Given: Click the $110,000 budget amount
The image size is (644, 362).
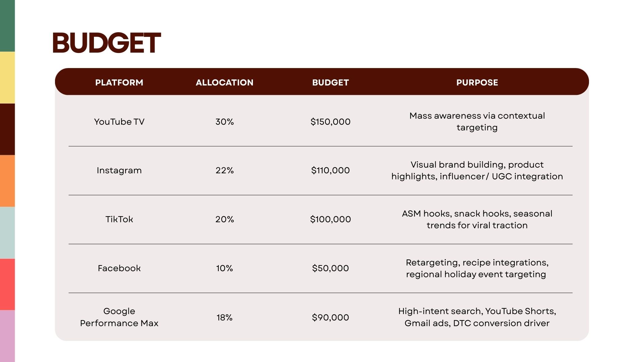Looking at the screenshot, I should [x=330, y=170].
